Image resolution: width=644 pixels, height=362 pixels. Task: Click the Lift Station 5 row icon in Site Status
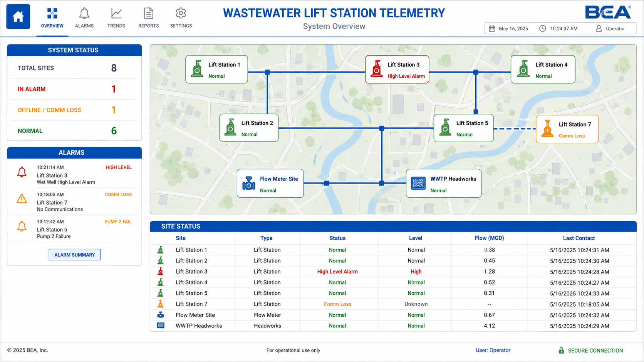pyautogui.click(x=161, y=293)
